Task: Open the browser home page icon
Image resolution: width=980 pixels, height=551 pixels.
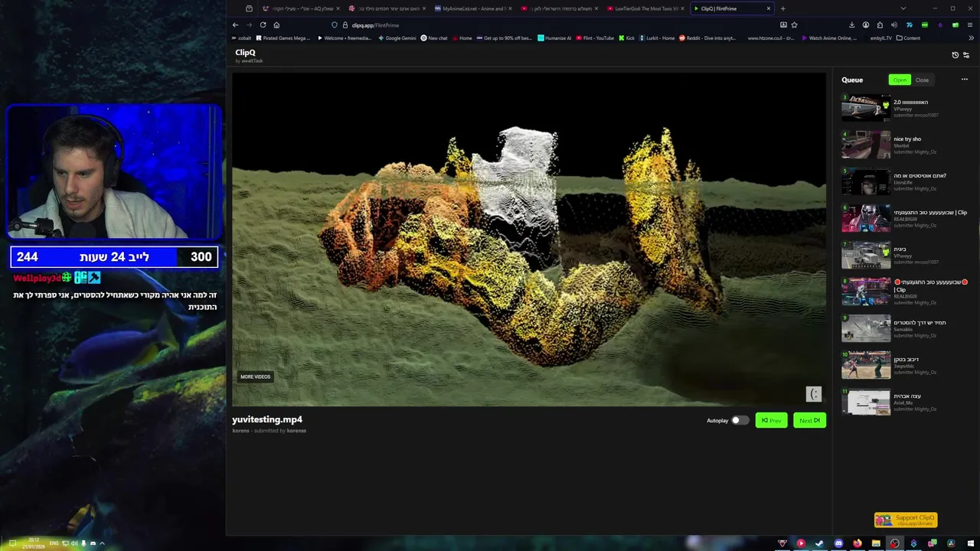Action: click(x=276, y=24)
